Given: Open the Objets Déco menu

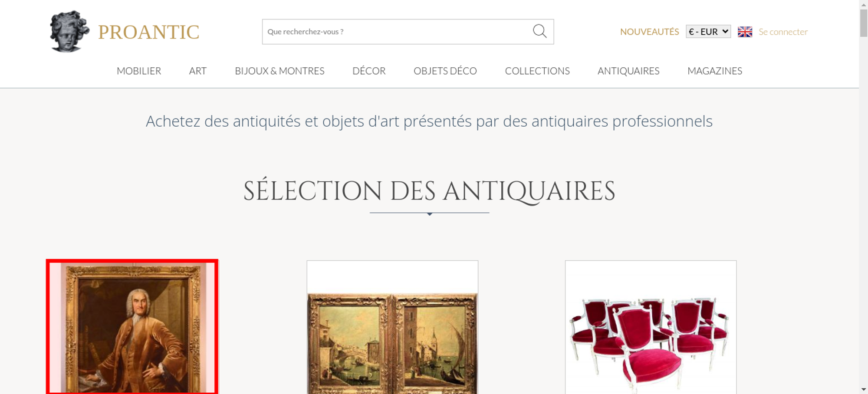Looking at the screenshot, I should [445, 71].
